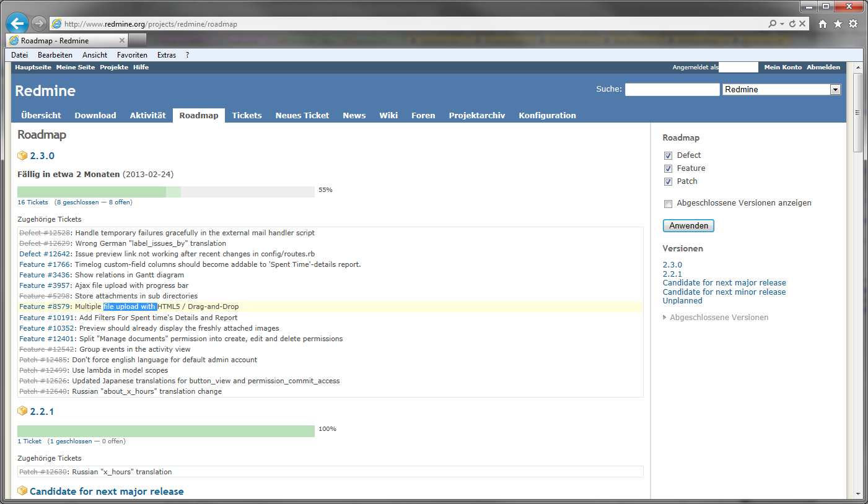Screen dimensions: 868x504
Task: Open the Projekte link in top menu
Action: [114, 67]
